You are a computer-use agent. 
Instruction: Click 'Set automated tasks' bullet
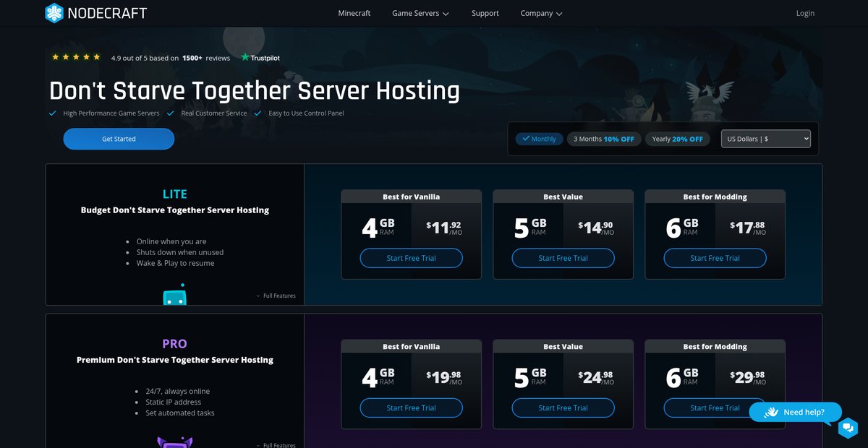coord(180,413)
